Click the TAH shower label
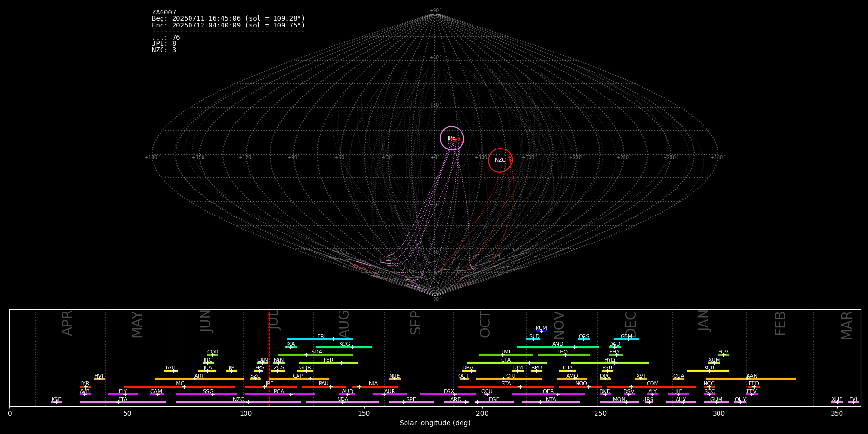868x434 pixels. point(170,368)
